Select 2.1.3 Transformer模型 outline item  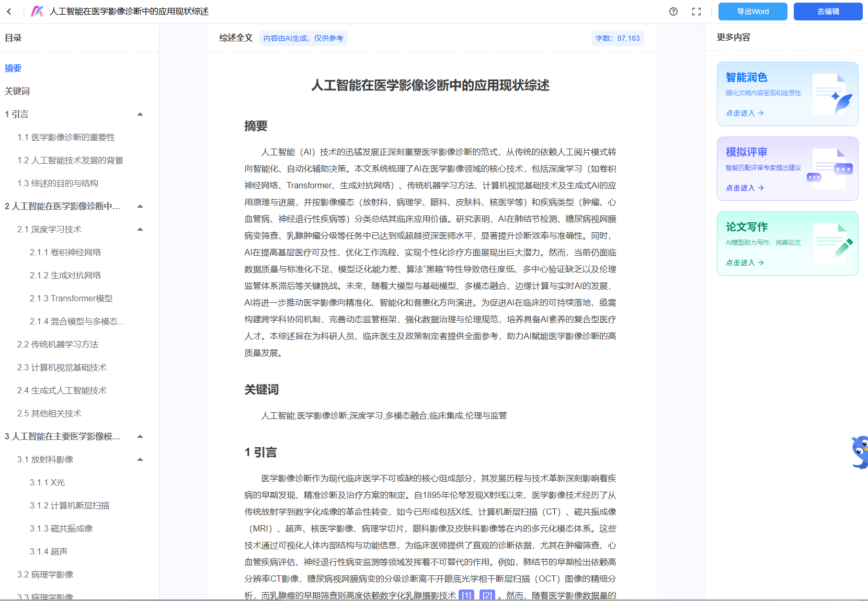point(71,298)
